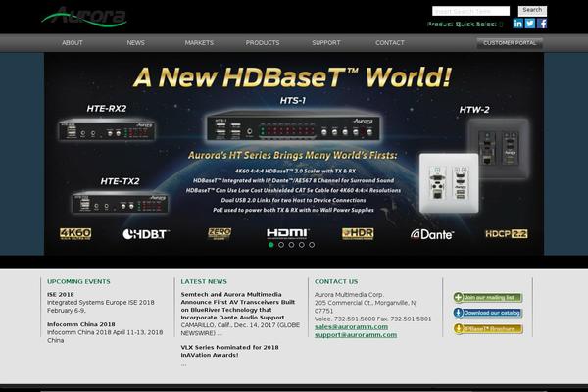Image resolution: width=588 pixels, height=392 pixels.
Task: Click the 4K60 badge in banner
Action: pos(75,233)
